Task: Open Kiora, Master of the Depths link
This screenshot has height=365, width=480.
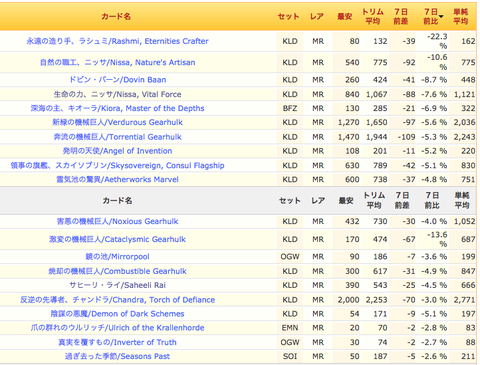Action: [x=117, y=108]
